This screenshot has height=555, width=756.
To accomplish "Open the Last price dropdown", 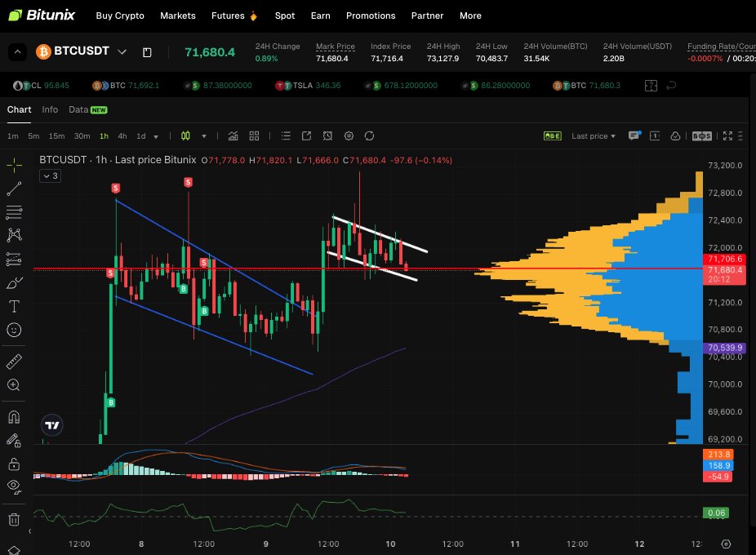I will click(594, 136).
